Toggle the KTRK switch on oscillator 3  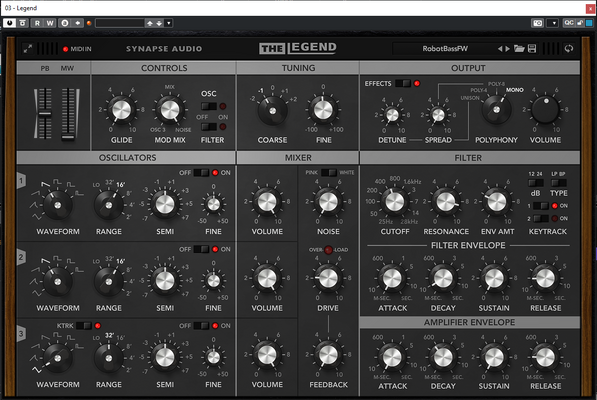click(84, 326)
